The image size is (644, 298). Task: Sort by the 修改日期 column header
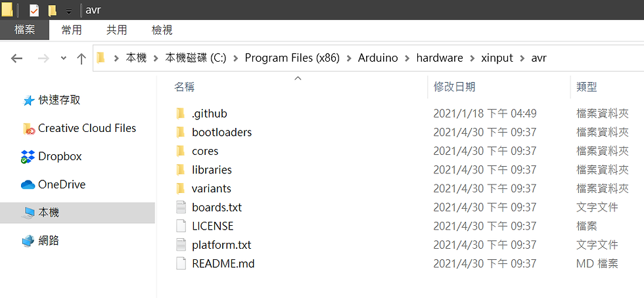tap(455, 87)
